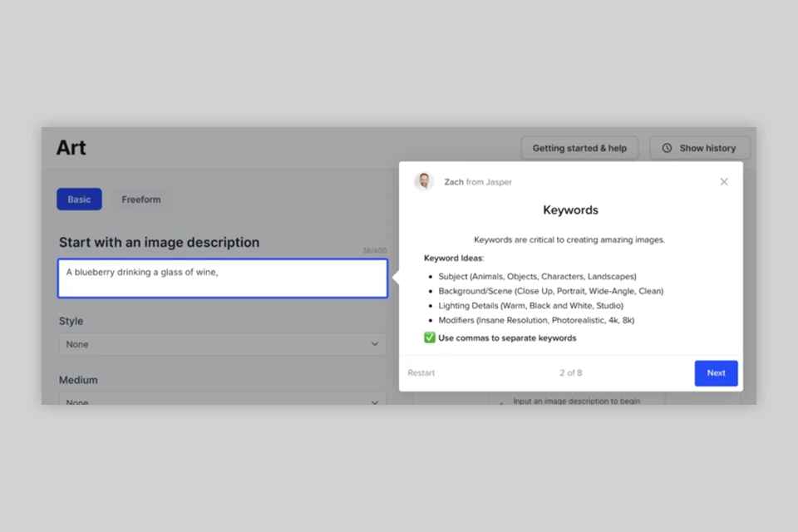This screenshot has width=798, height=532.
Task: Click the "Start with an image description" heading
Action: pyautogui.click(x=159, y=243)
